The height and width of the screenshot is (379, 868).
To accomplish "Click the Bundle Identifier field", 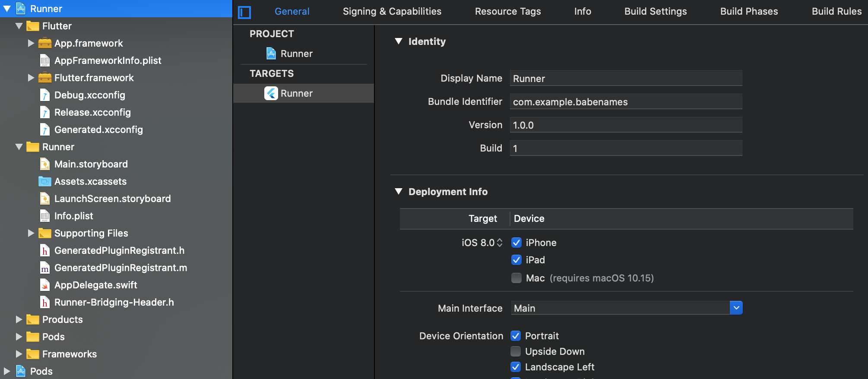I will 626,102.
